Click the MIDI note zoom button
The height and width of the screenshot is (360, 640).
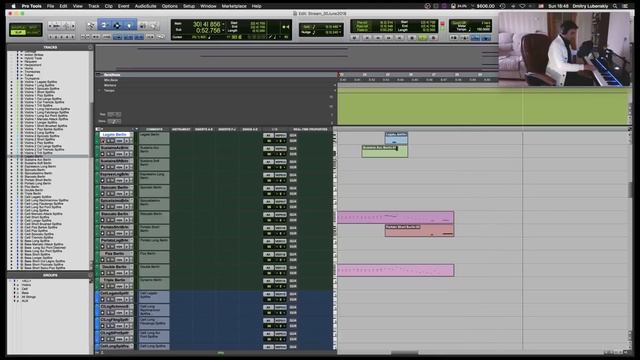66,26
